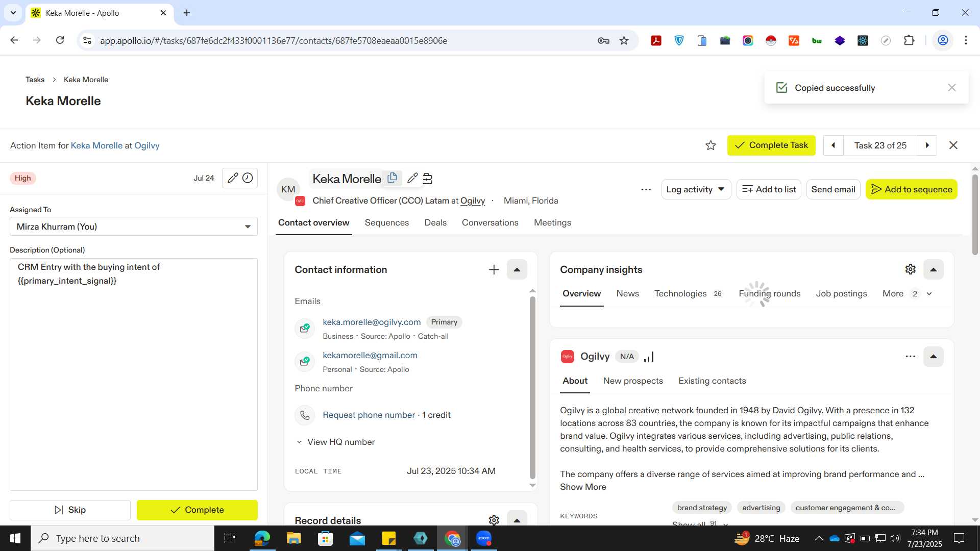
Task: Add new contact information with plus icon
Action: (494, 269)
